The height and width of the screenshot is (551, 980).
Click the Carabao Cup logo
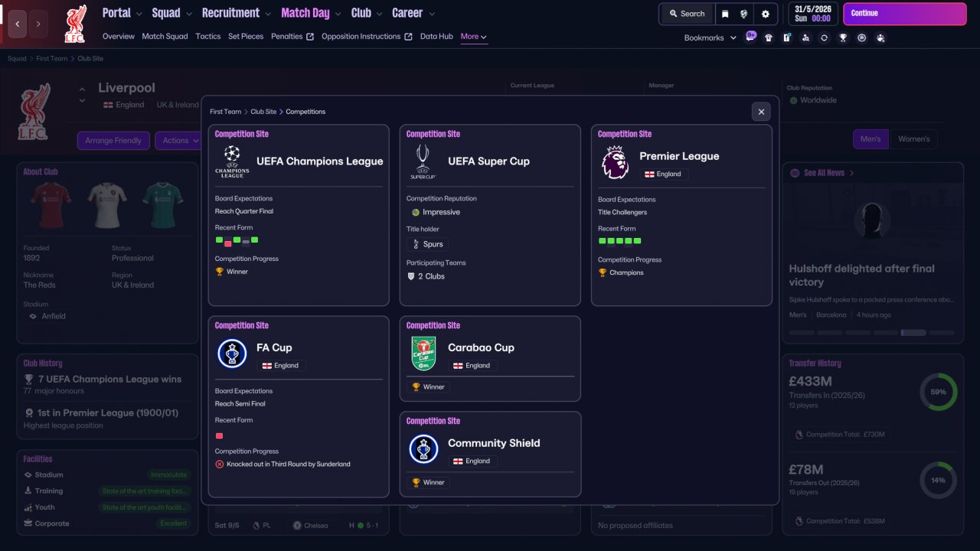tap(423, 354)
